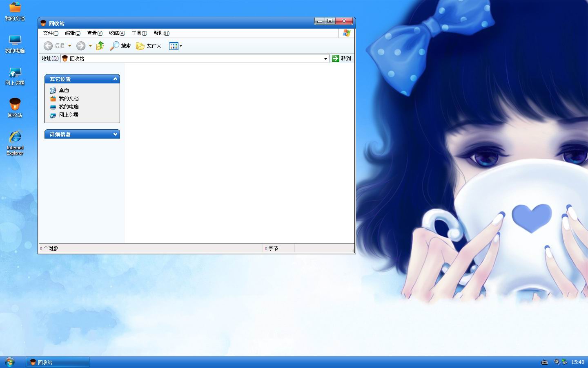Click the speaker volume tray icon
The image size is (588, 368).
coord(557,362)
